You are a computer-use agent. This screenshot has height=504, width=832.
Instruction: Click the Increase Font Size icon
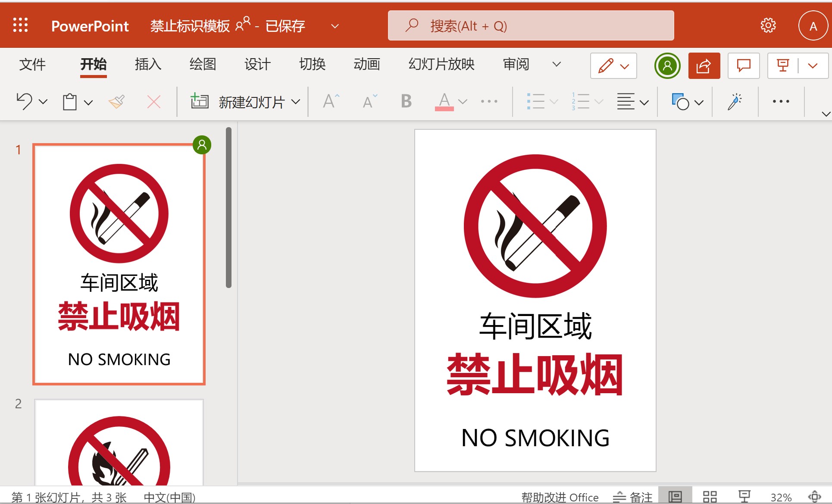point(331,102)
